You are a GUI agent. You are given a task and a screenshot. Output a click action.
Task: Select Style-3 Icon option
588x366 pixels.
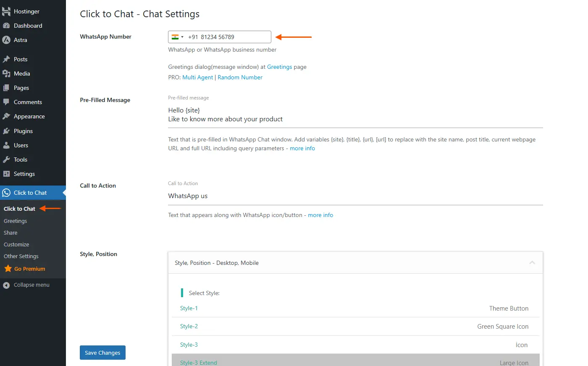coord(355,345)
